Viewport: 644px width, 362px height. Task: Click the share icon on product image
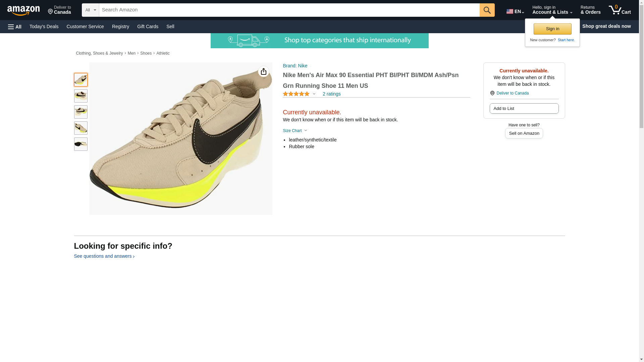pyautogui.click(x=263, y=71)
